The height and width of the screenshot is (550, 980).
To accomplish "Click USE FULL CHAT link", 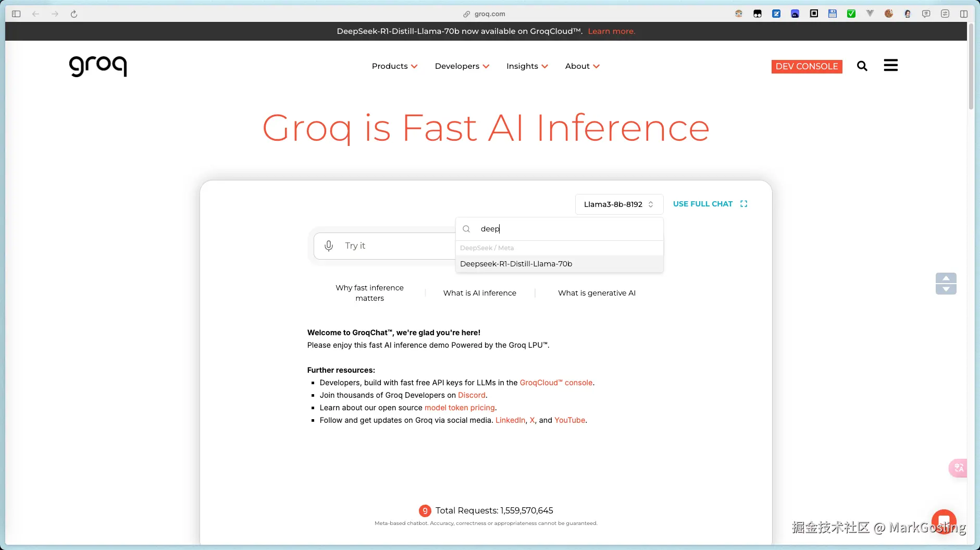I will click(x=703, y=204).
